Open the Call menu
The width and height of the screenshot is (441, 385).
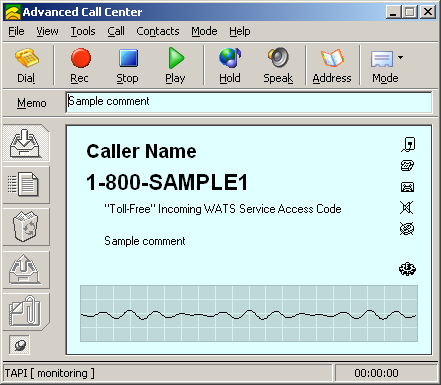(116, 31)
